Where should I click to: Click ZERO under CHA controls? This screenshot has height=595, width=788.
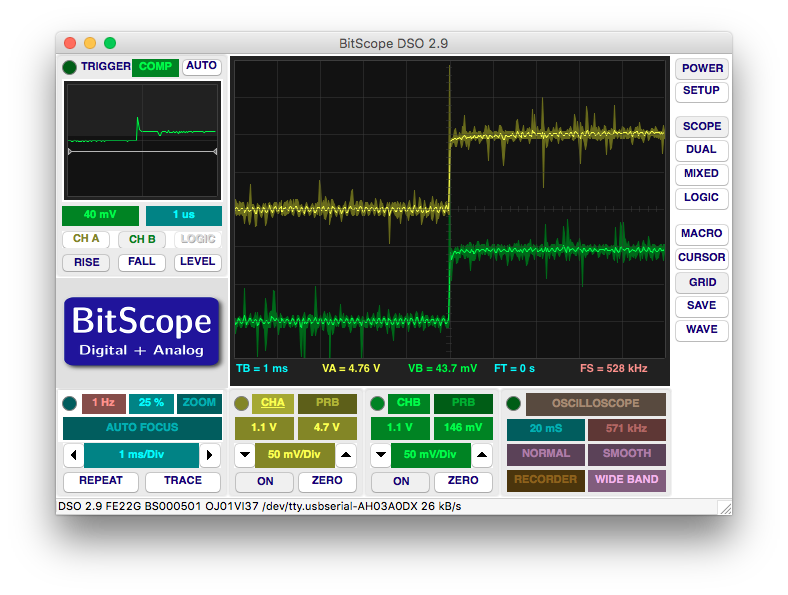327,481
